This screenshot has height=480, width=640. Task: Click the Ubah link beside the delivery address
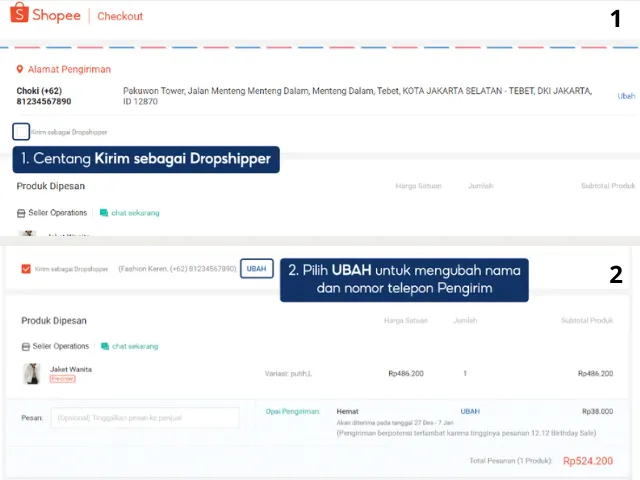(626, 96)
